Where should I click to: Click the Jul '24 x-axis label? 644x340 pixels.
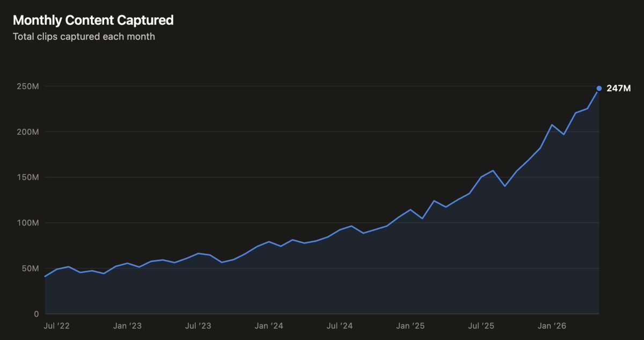click(x=340, y=326)
